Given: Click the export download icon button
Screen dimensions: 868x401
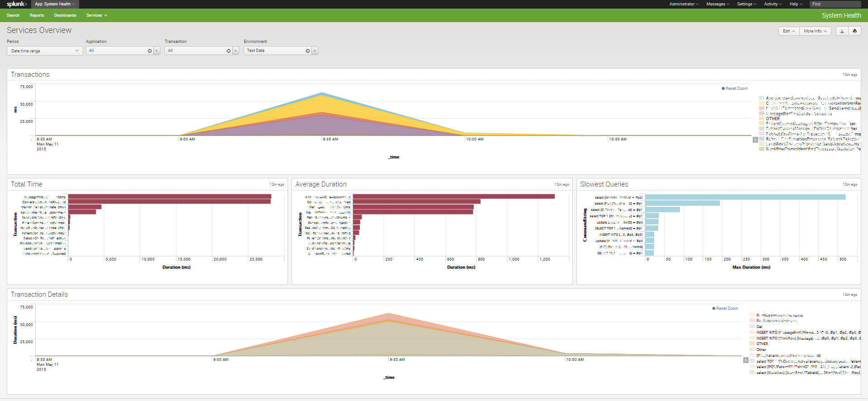Looking at the screenshot, I should point(842,31).
